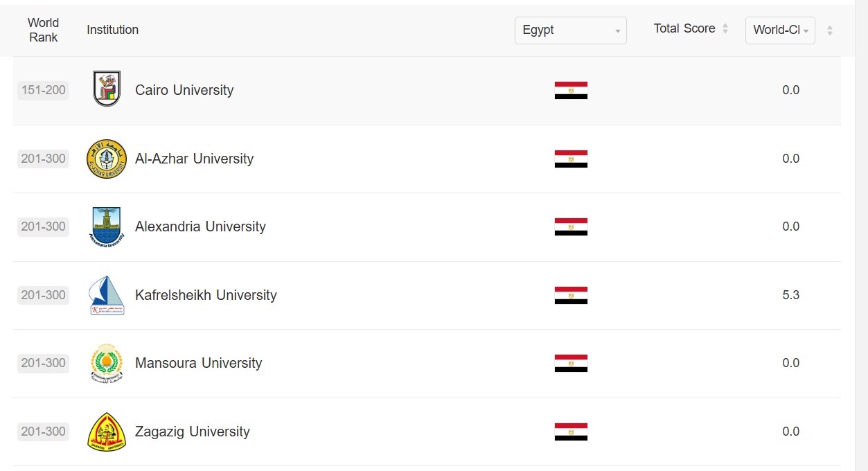The image size is (868, 471).
Task: Click the Egypt flag in Zagazig University row
Action: coord(571,432)
